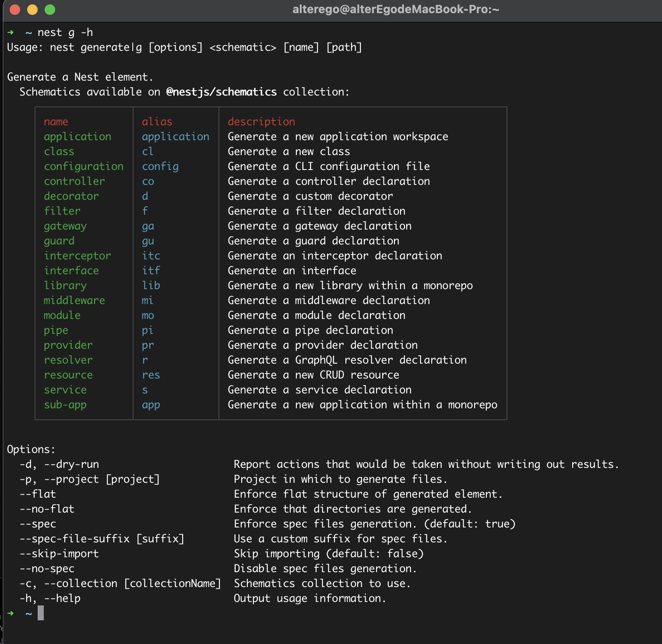Select the 'gateway' schematic name
The width and height of the screenshot is (662, 644).
[x=65, y=226]
